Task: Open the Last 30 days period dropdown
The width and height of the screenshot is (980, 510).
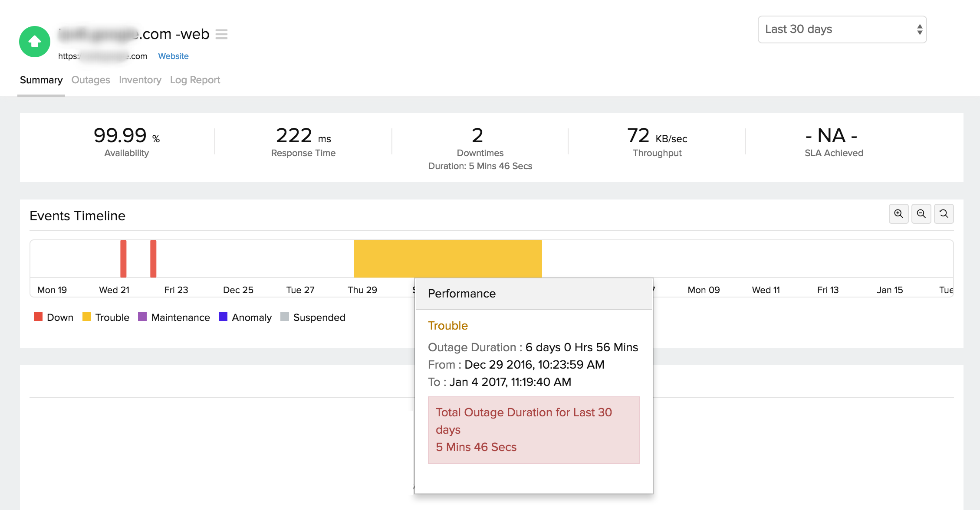Action: [842, 29]
